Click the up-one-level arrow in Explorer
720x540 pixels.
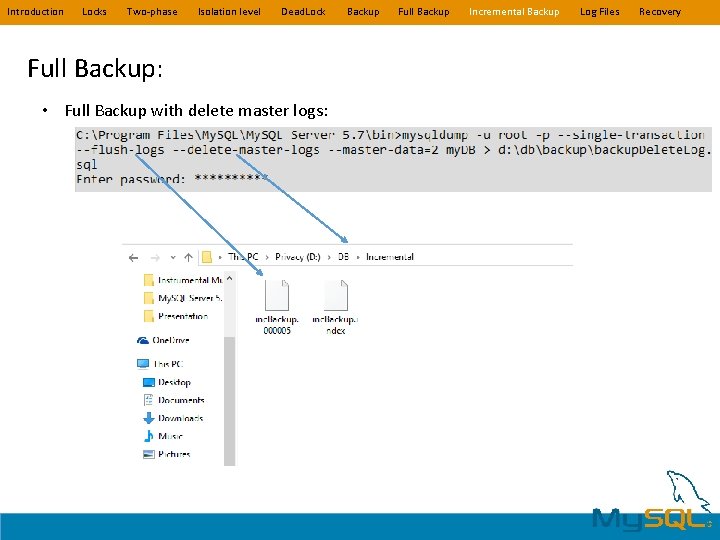[x=188, y=258]
